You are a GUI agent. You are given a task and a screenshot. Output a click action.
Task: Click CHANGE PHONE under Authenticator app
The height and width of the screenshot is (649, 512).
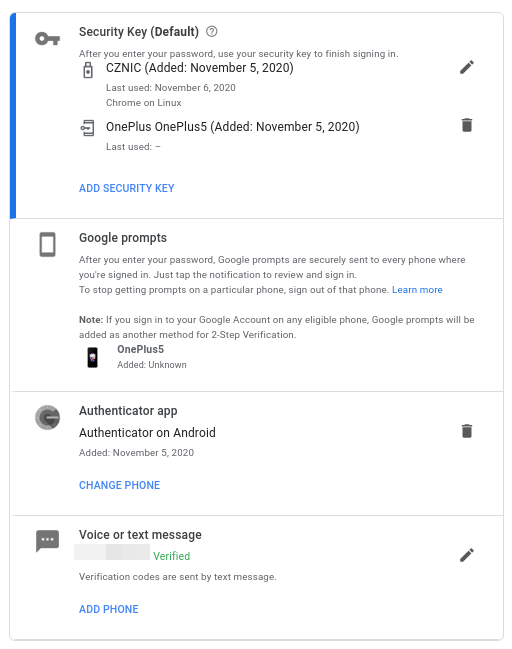(120, 485)
